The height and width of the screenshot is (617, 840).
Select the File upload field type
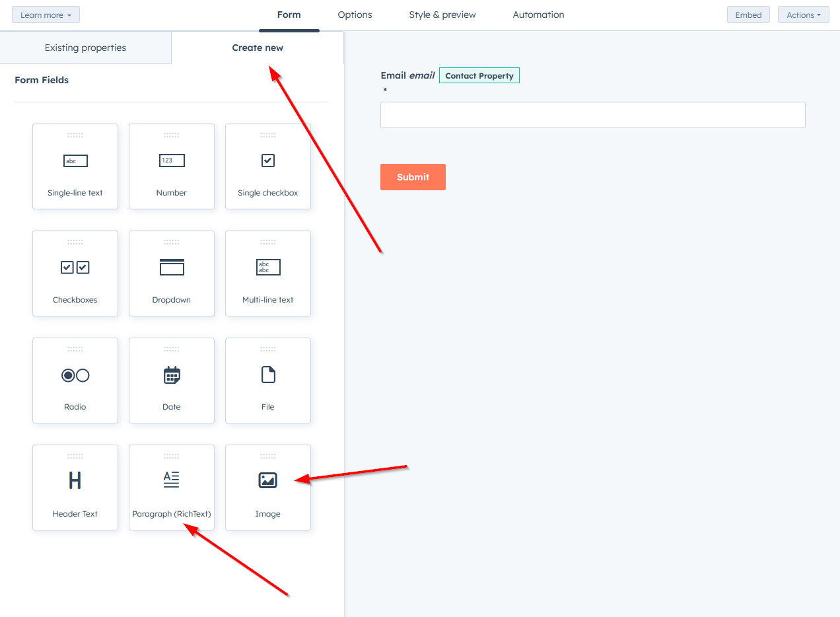[x=267, y=380]
